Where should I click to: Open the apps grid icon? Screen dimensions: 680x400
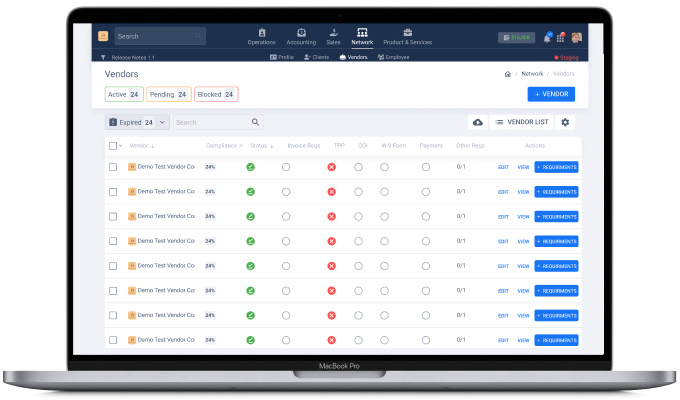(562, 37)
